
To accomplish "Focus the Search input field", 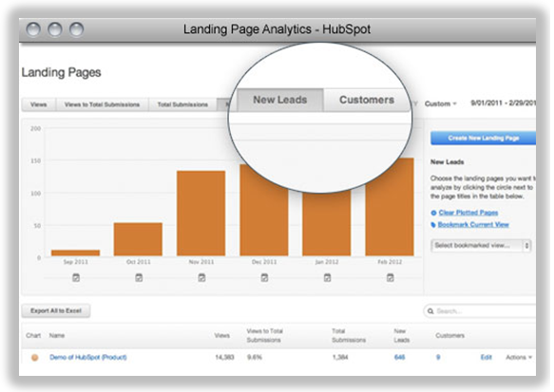I will click(x=481, y=311).
